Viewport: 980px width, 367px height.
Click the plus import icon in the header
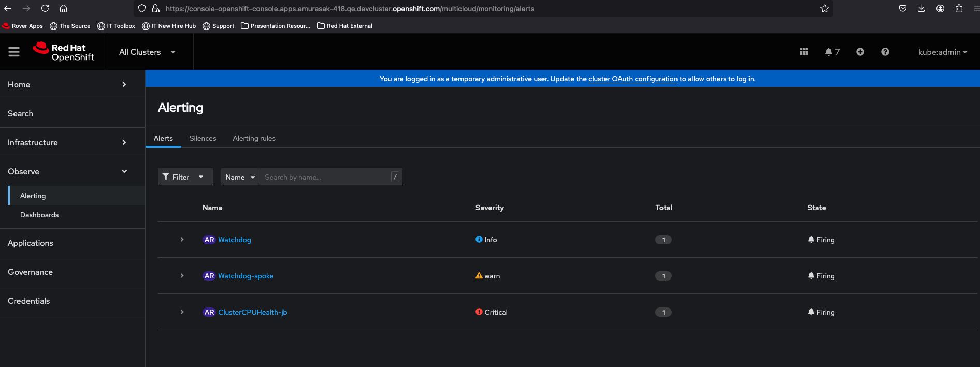860,52
